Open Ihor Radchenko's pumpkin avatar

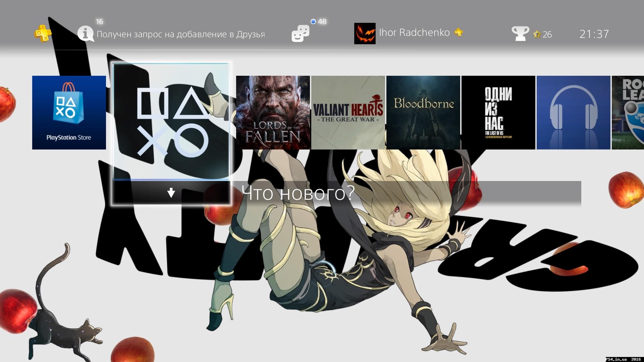point(365,34)
